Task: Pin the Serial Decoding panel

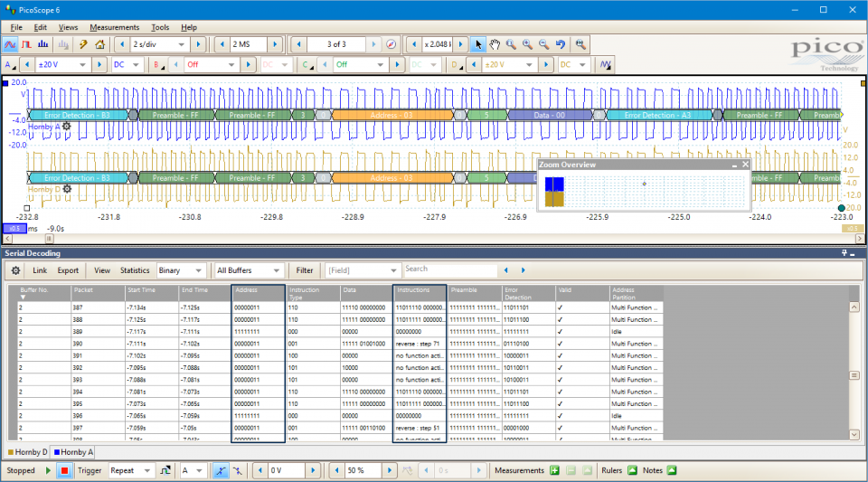Action: 844,253
